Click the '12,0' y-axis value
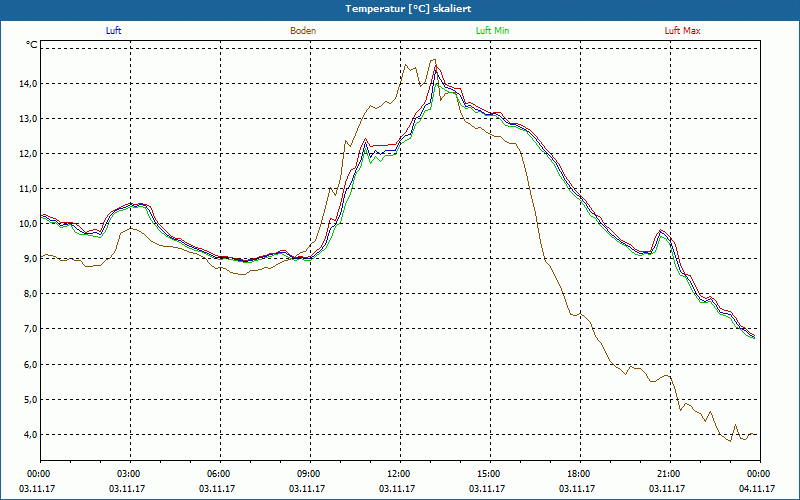Image resolution: width=800 pixels, height=500 pixels. tap(28, 154)
